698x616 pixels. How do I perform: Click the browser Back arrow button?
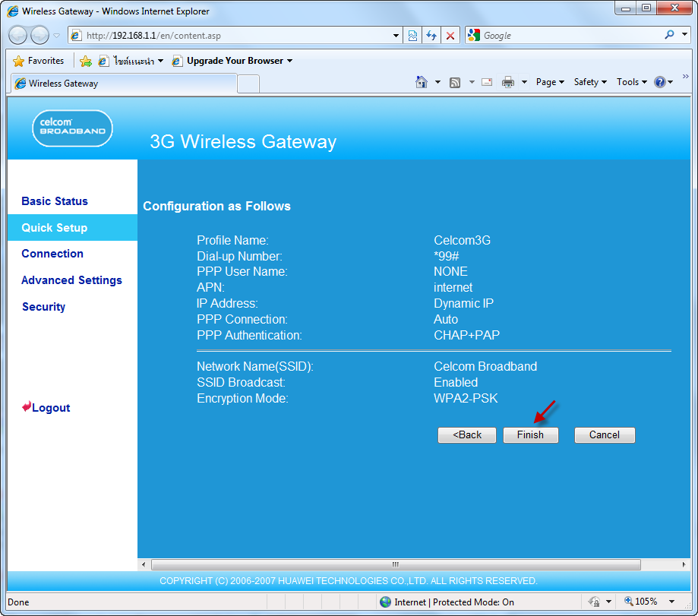pyautogui.click(x=17, y=36)
